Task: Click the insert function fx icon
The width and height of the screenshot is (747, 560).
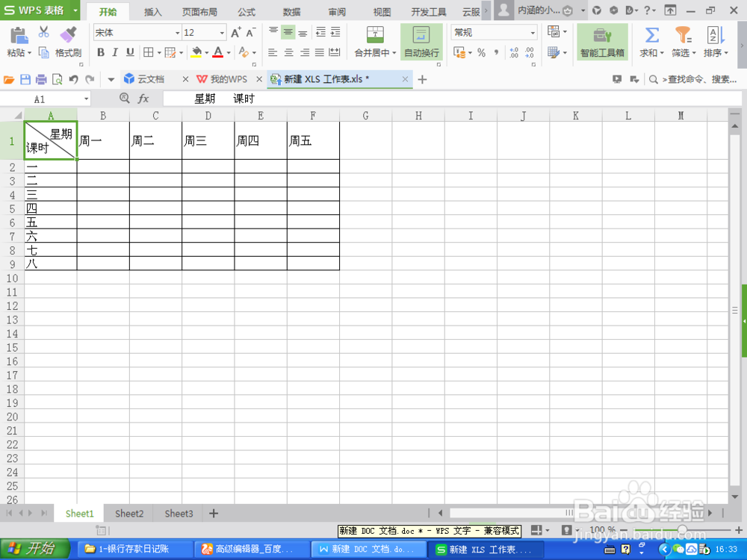Action: (143, 99)
